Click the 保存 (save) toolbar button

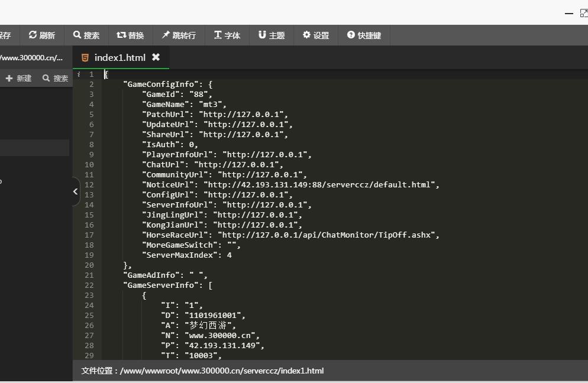[5, 35]
